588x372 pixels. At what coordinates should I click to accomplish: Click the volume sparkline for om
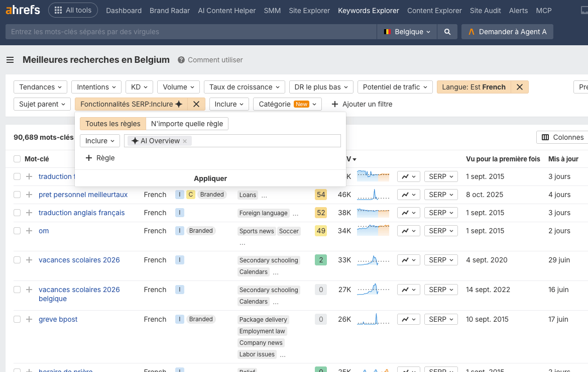(373, 230)
